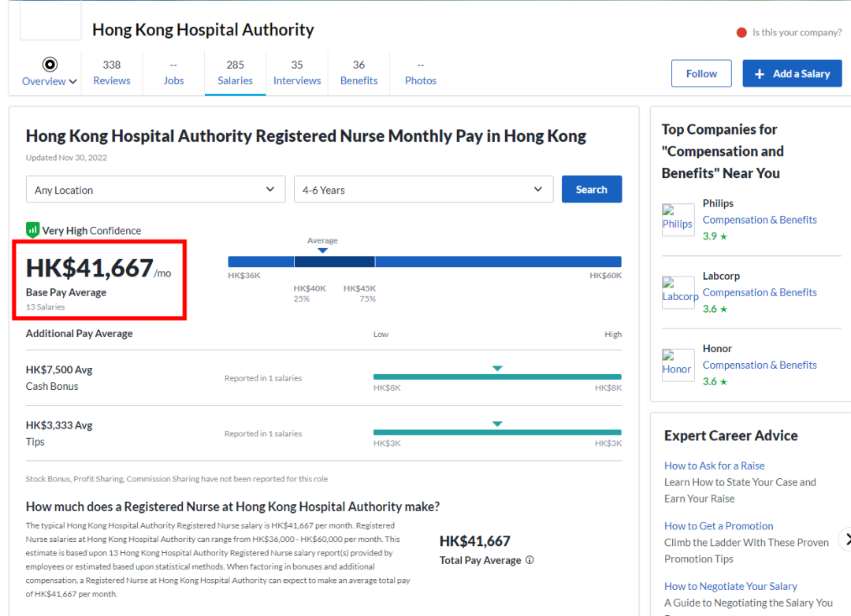Open How to Get a Promotion link
This screenshot has width=851, height=616.
pyautogui.click(x=719, y=526)
